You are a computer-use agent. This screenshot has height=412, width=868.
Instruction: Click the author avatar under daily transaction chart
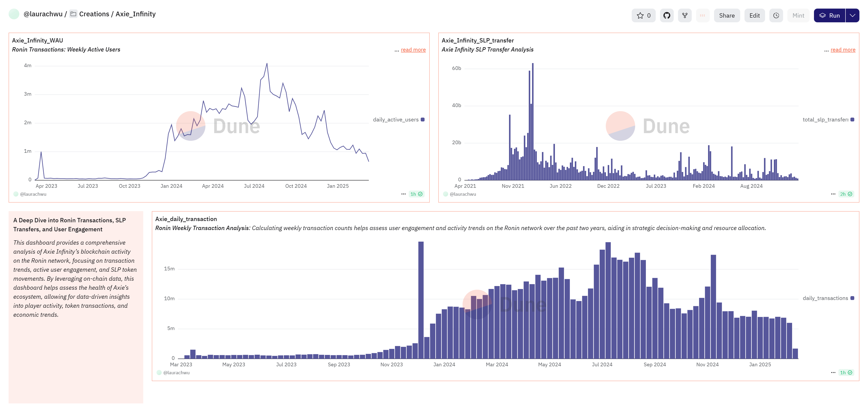tap(159, 373)
